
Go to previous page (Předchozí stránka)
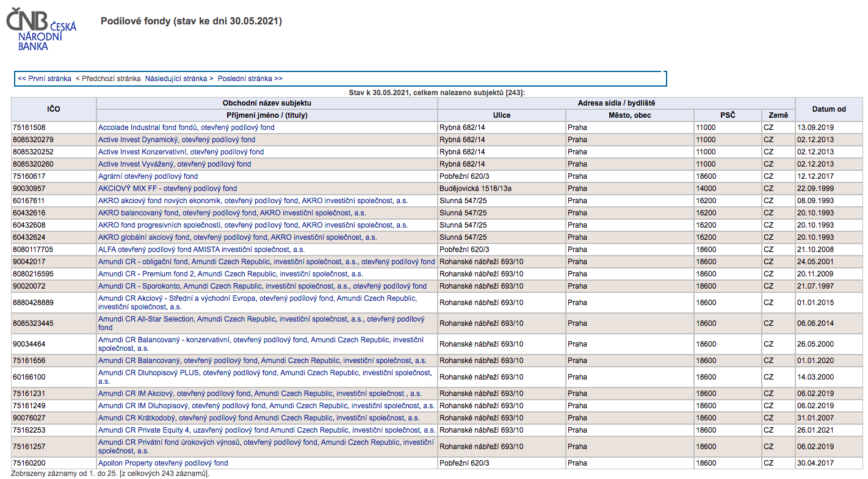(108, 79)
